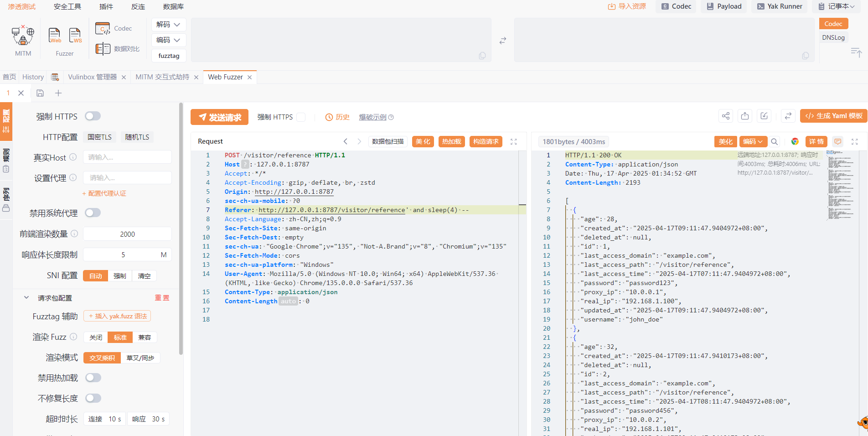The width and height of the screenshot is (868, 436).
Task: Click the 发送请求 button
Action: click(x=219, y=117)
